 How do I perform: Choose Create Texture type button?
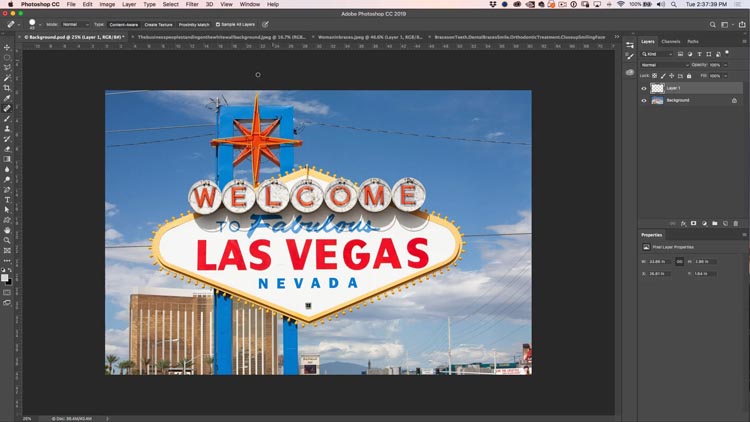[158, 24]
